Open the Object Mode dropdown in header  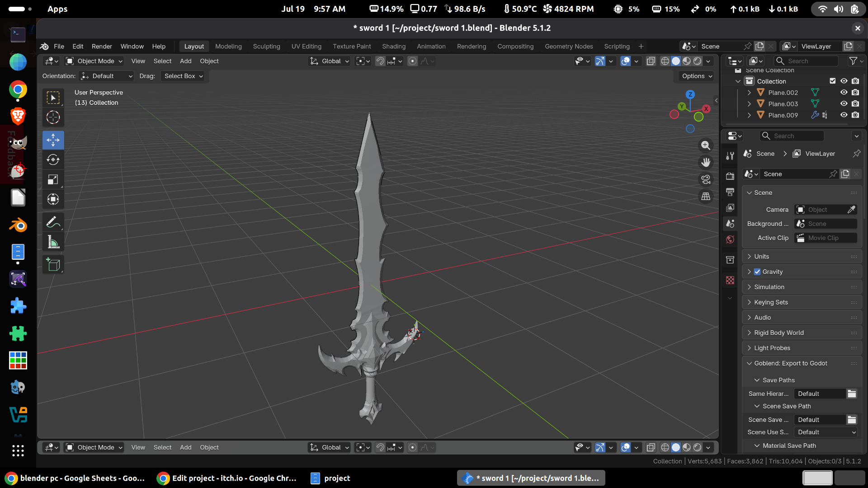94,61
